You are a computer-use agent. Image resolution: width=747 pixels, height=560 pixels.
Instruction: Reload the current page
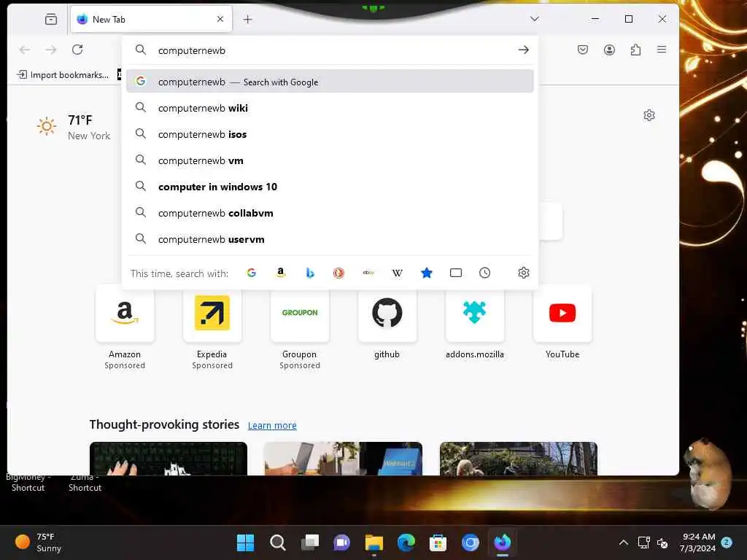77,50
